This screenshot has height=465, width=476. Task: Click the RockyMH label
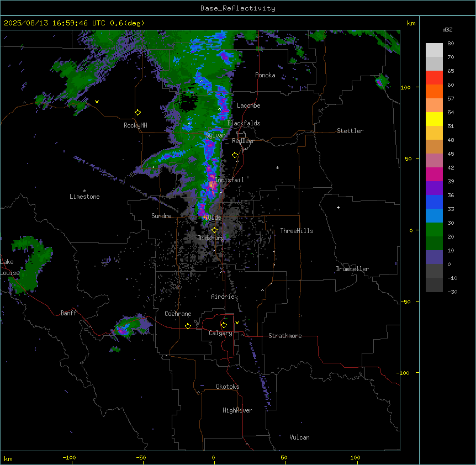(135, 125)
